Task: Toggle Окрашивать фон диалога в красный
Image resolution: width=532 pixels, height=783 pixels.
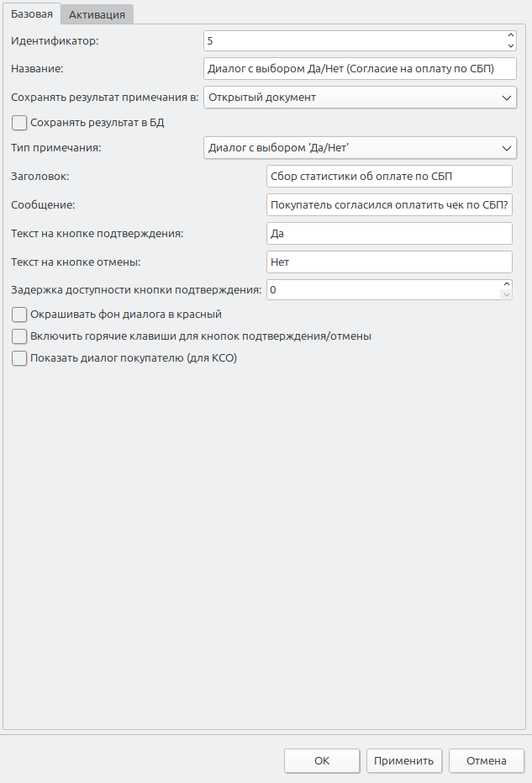Action: [x=20, y=315]
